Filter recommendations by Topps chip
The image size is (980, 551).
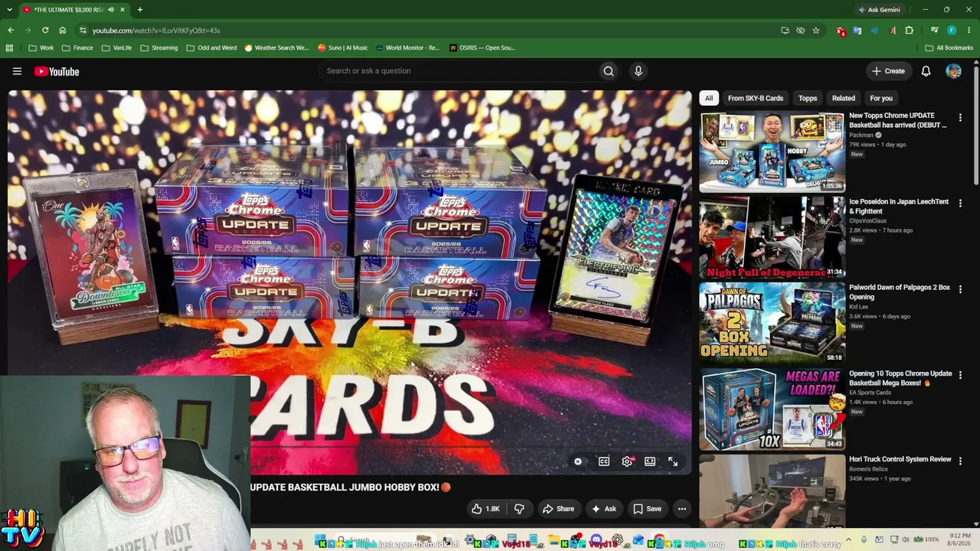[808, 98]
